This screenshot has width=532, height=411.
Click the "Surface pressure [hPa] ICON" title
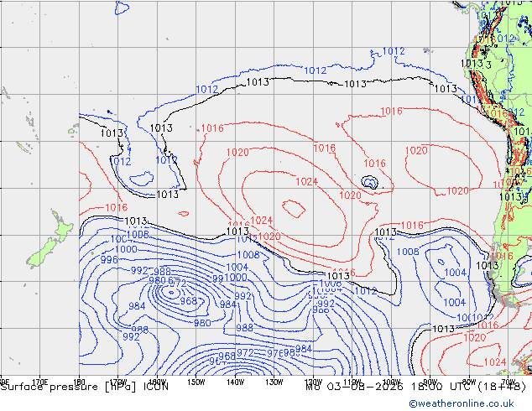pos(85,387)
